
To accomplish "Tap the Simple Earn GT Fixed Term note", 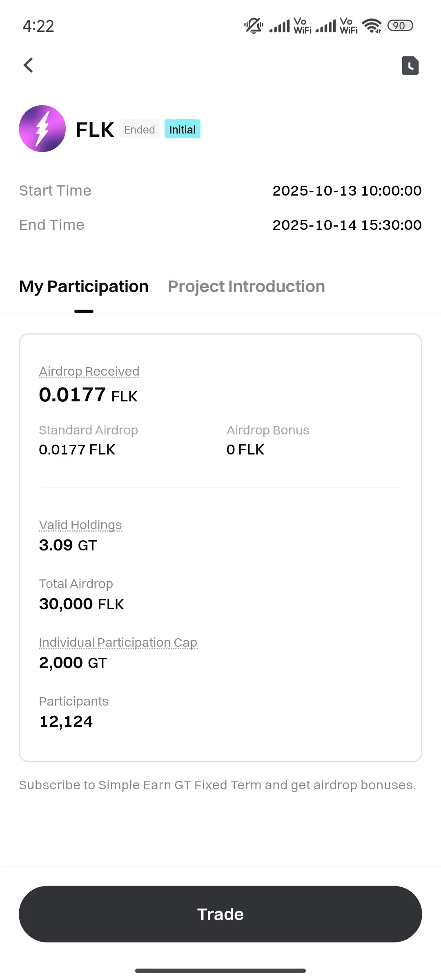I will coord(217,785).
